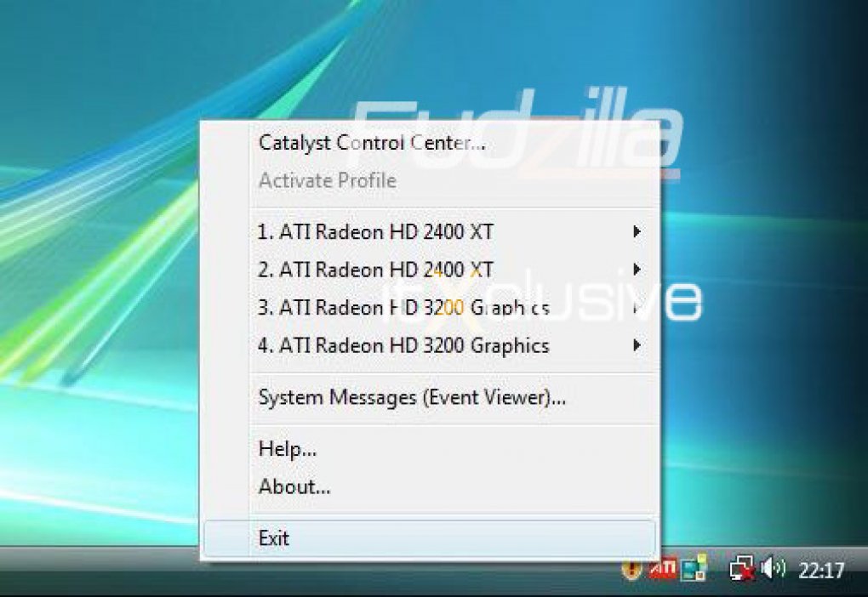Click the 22:17 system clock
This screenshot has width=868, height=597.
coord(821,570)
